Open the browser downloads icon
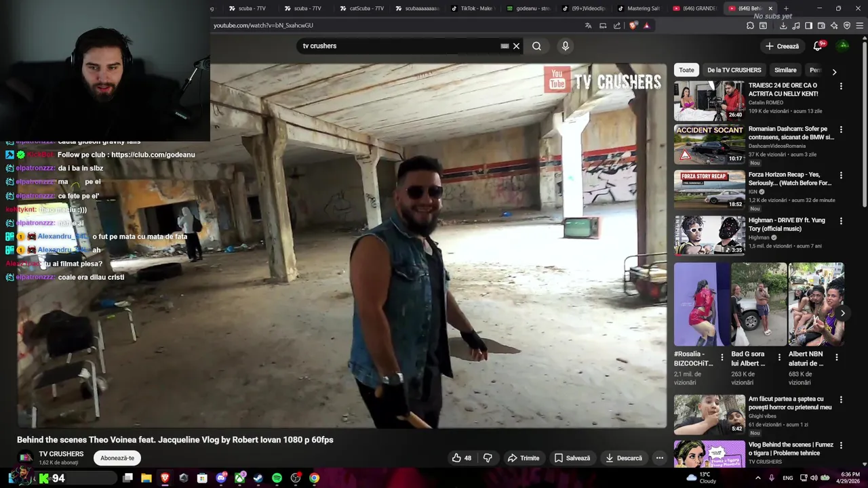 pos(783,26)
